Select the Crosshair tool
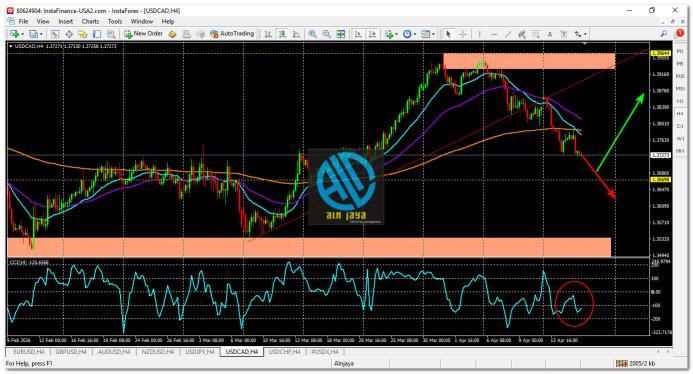The width and height of the screenshot is (693, 374). (463, 34)
